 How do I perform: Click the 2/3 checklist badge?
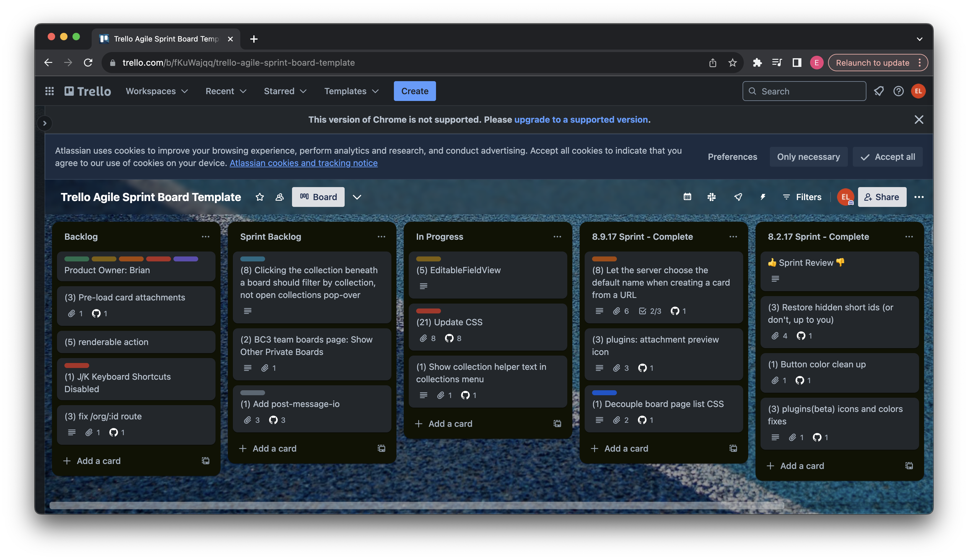pyautogui.click(x=650, y=311)
